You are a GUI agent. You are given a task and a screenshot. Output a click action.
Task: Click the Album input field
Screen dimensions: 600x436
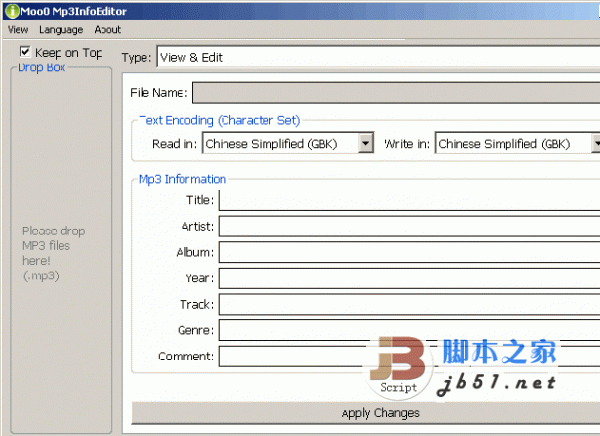409,252
